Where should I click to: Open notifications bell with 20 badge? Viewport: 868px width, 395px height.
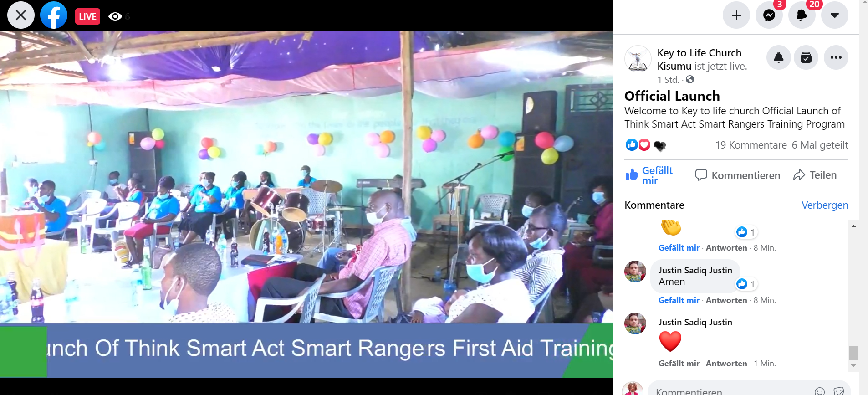(802, 15)
